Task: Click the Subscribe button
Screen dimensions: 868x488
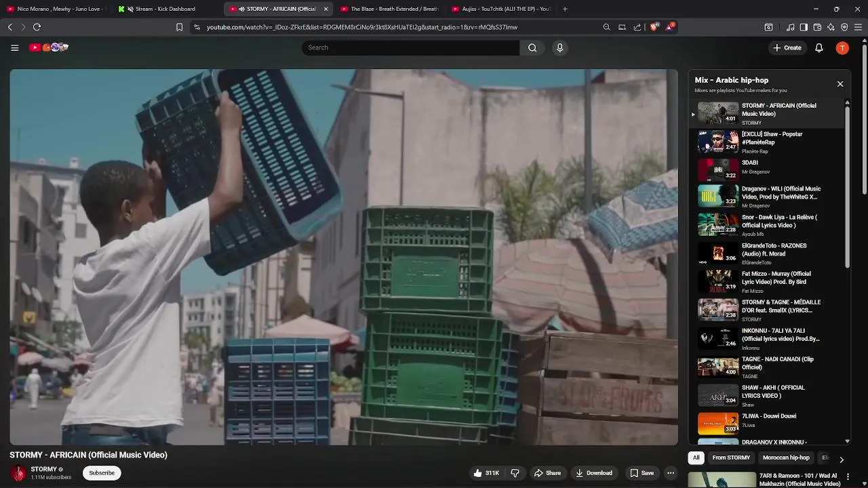Action: [102, 473]
